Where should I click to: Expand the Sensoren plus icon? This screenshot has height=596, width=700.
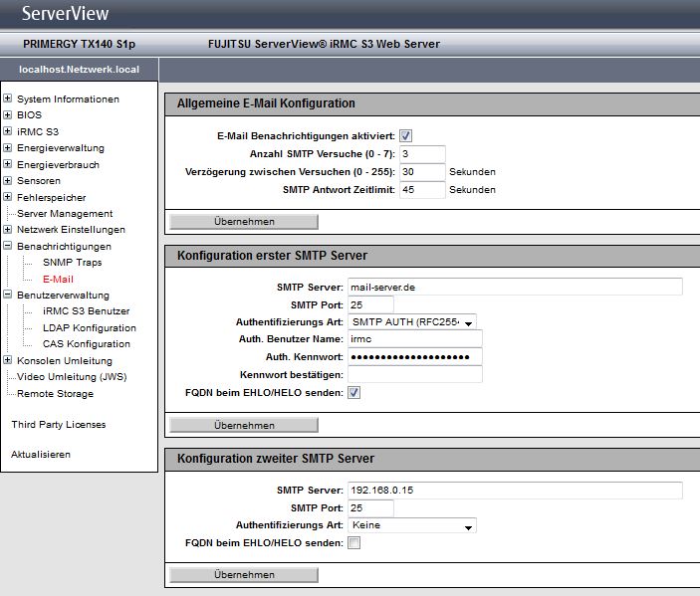coord(8,181)
